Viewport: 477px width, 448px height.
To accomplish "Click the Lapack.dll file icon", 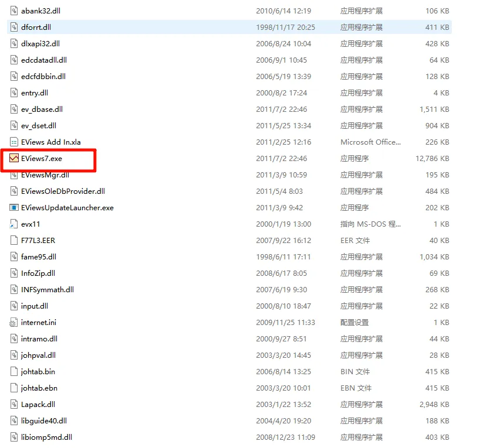I will point(14,405).
